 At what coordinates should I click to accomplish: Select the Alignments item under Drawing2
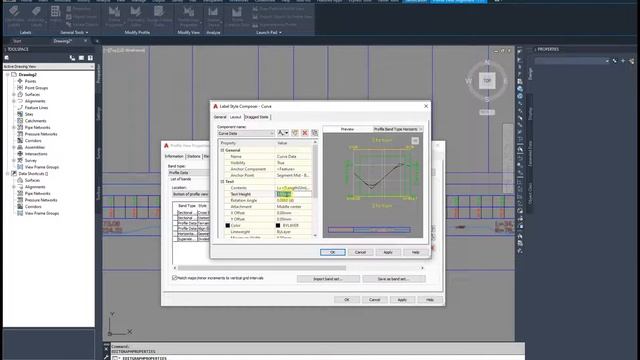35,101
